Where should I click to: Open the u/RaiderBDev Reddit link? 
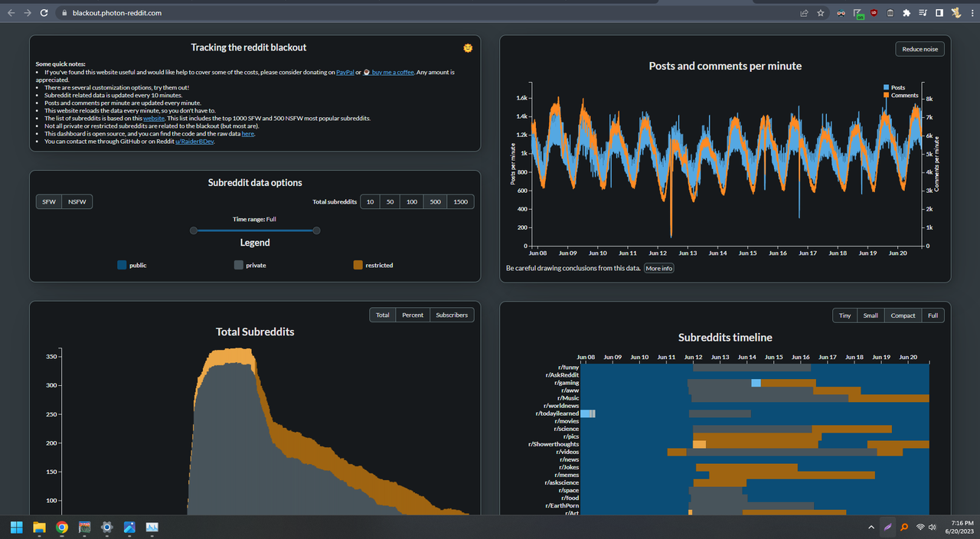click(194, 142)
